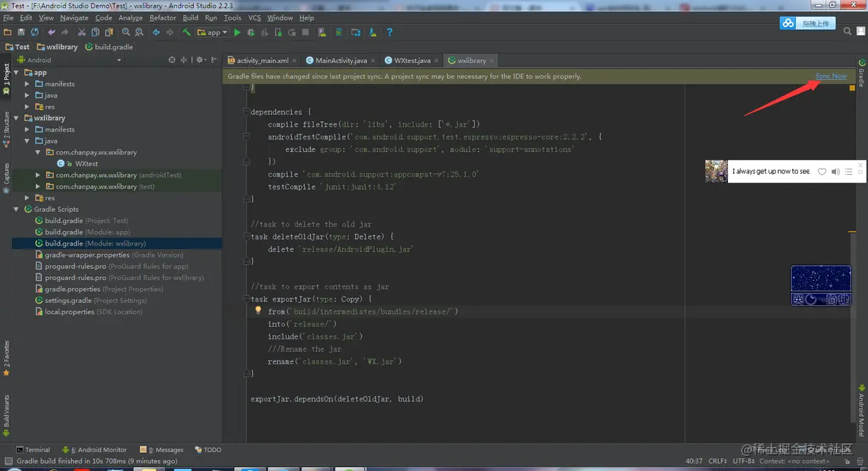
Task: Click the search magnifier at top right
Action: [x=847, y=31]
